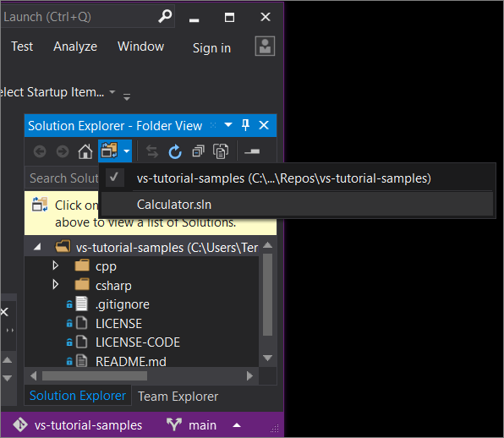Click the Solution Explorer Back arrow icon

tap(40, 151)
